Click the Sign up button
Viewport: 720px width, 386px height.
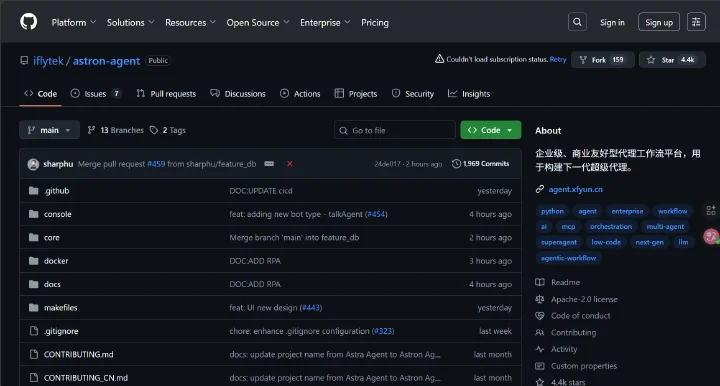659,22
